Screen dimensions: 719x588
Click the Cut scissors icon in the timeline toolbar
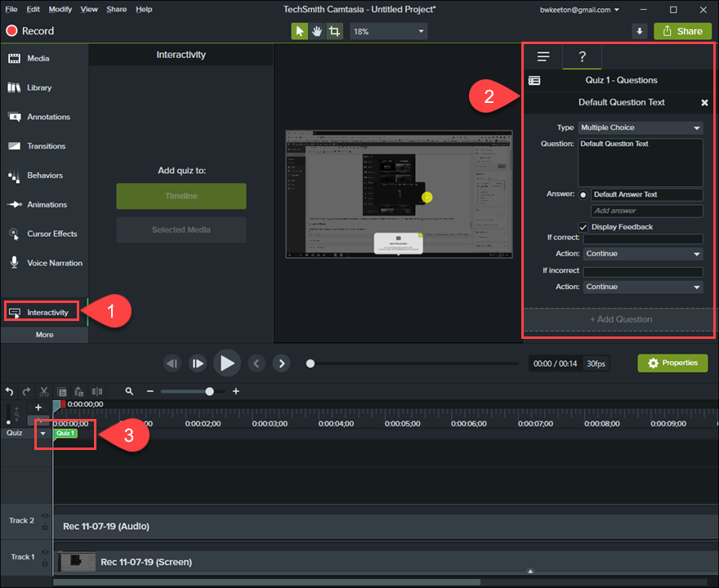tap(43, 391)
